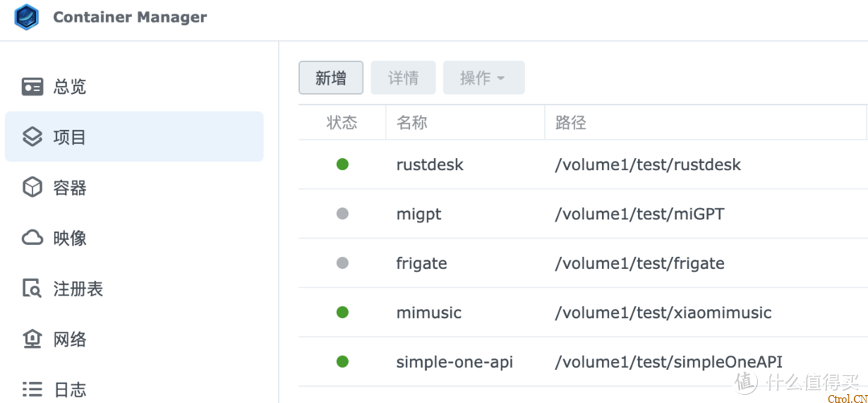Select the mimusic project name
868x403 pixels.
[x=428, y=313]
